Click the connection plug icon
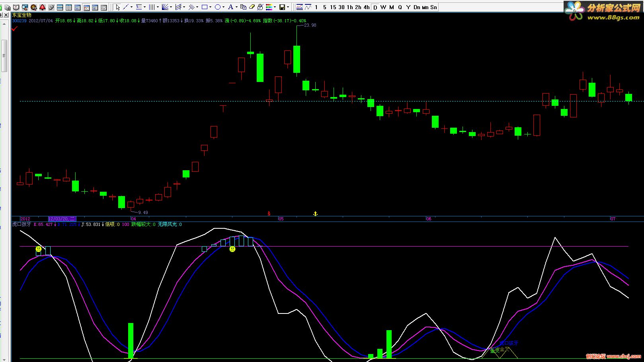Viewport: 644px width, 362px height. (51, 7)
